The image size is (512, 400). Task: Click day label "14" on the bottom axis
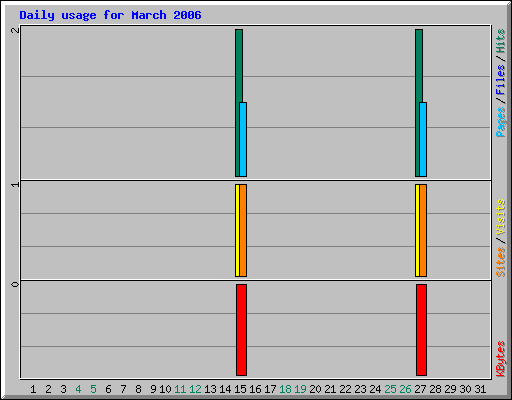point(225,389)
